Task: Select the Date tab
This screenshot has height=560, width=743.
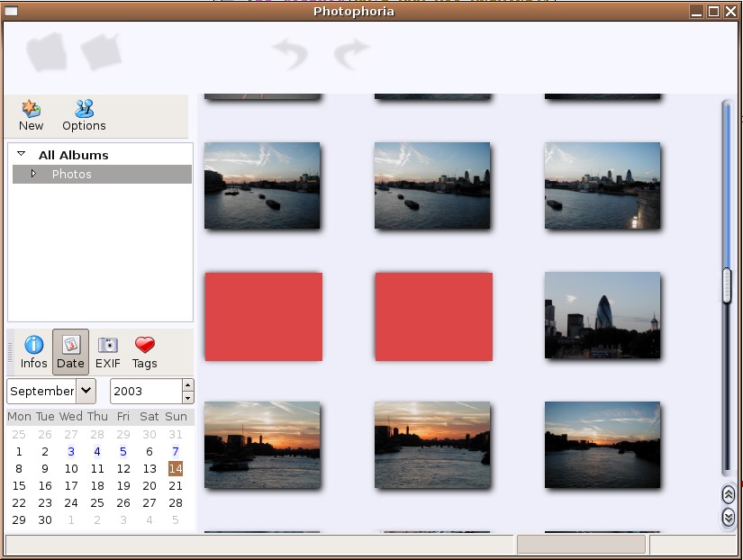Action: pos(70,352)
